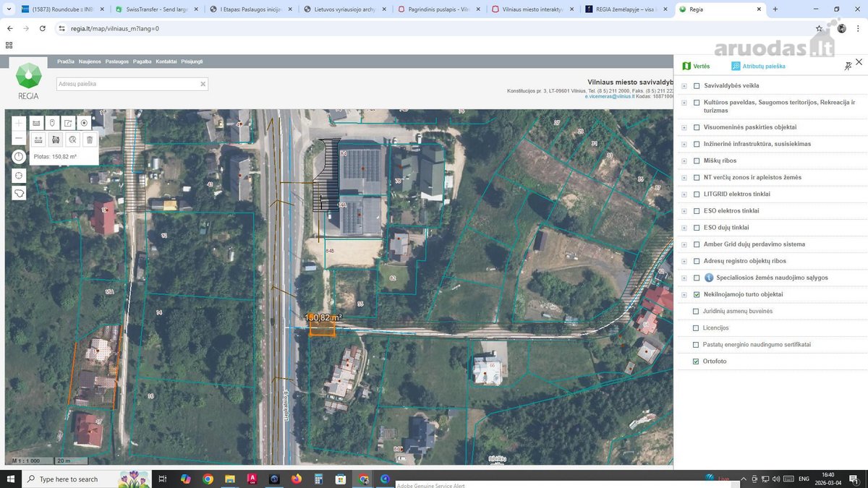Choose the distance measurement tool
Image resolution: width=868 pixels, height=488 pixels.
pos(38,140)
